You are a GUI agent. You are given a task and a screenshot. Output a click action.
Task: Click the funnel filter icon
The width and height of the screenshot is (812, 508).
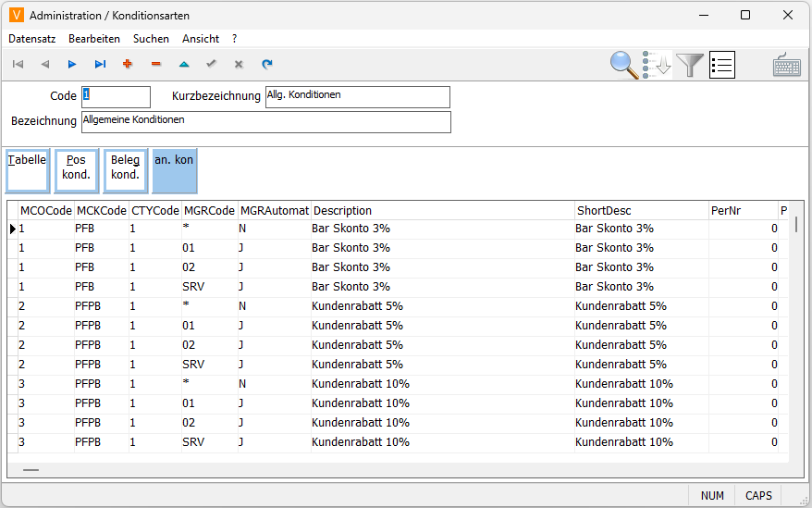(x=690, y=65)
